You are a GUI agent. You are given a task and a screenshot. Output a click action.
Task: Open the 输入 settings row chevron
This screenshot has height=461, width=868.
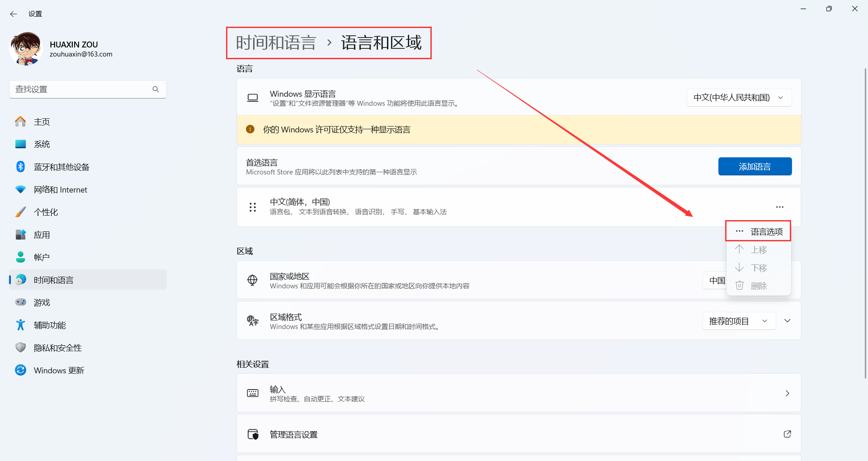pyautogui.click(x=788, y=393)
